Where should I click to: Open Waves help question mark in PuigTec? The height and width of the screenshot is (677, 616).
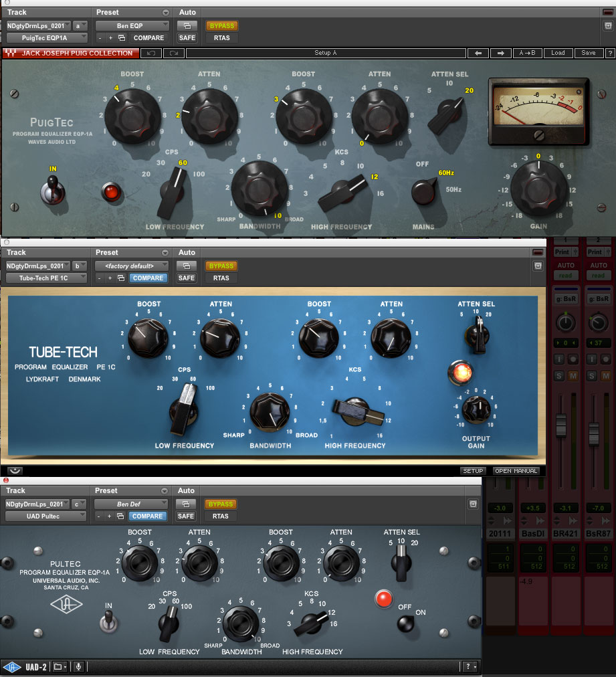(609, 53)
